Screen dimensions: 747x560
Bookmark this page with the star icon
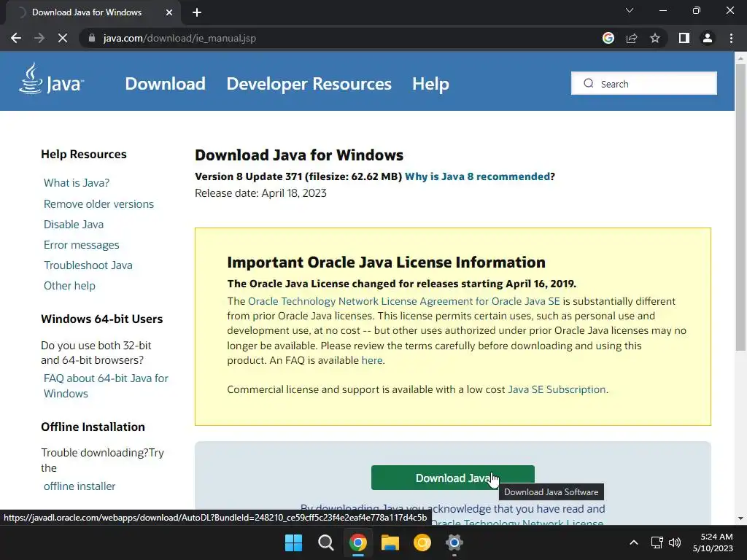[655, 38]
